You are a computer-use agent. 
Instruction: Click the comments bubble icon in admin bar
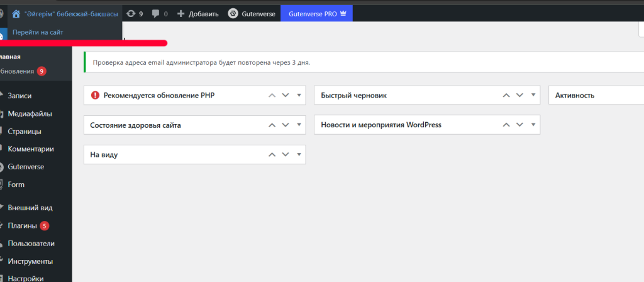click(155, 13)
